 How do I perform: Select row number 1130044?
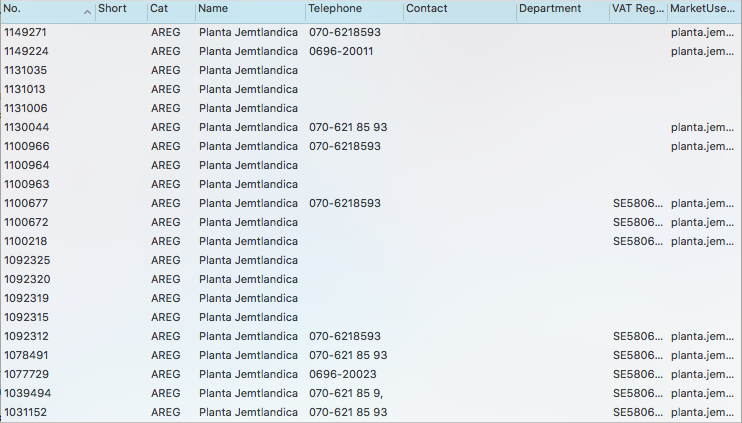(371, 127)
